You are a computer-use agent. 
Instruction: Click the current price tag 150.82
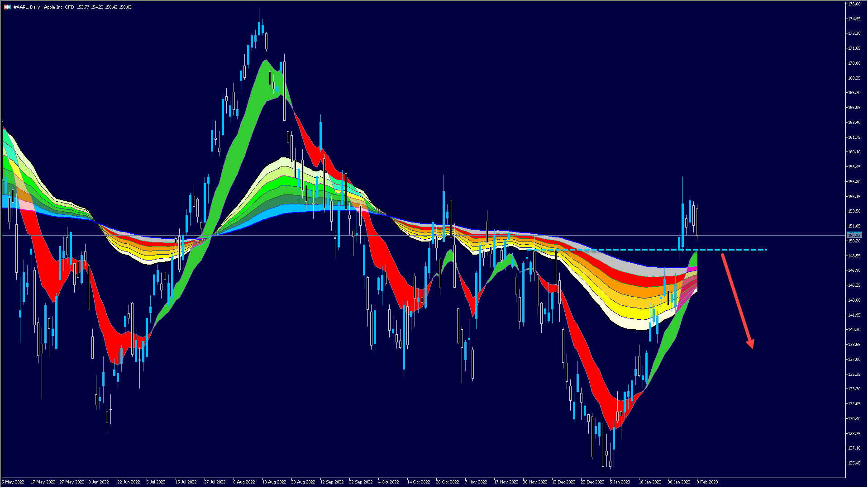[854, 235]
